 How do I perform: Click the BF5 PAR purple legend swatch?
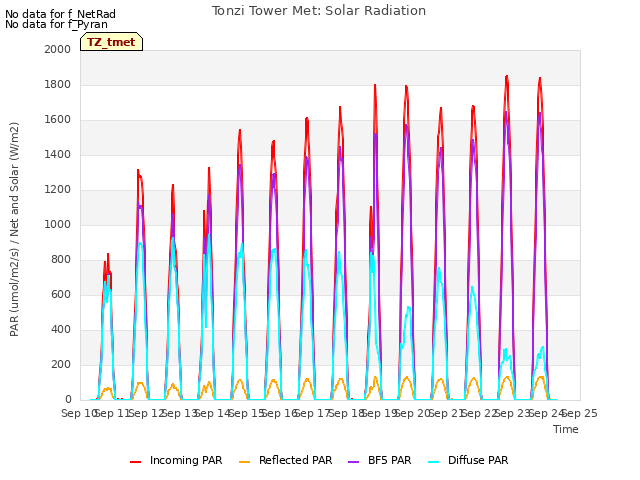click(x=353, y=462)
